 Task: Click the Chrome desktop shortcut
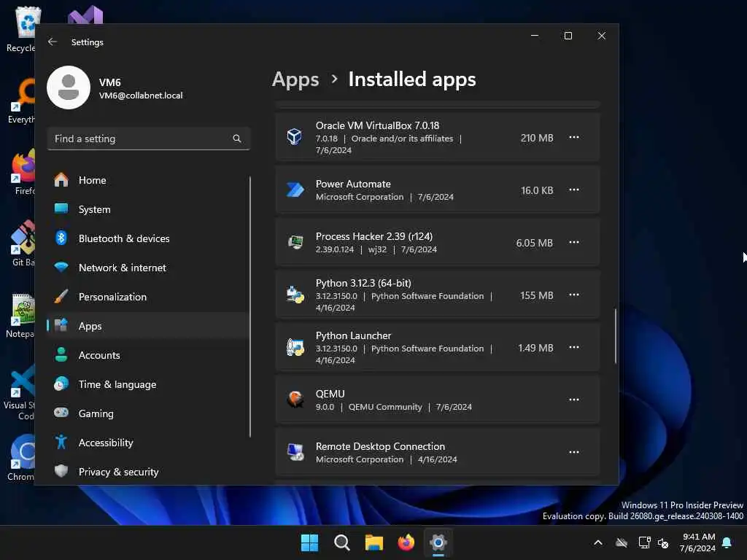pos(21,458)
